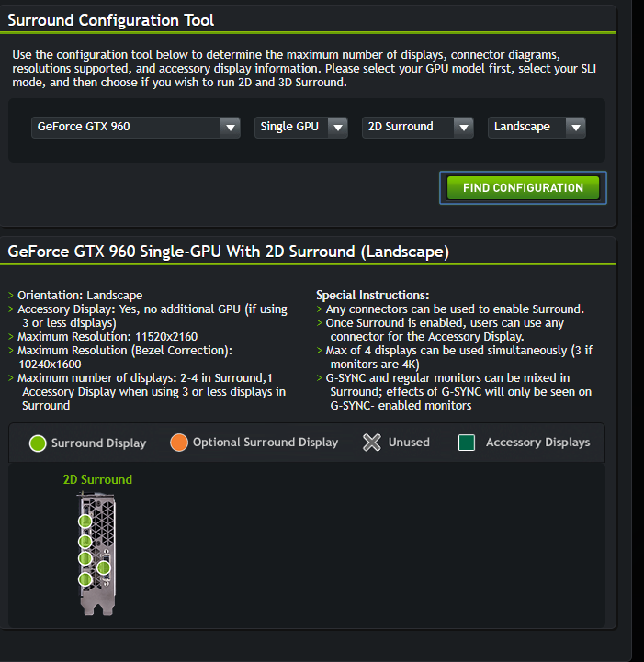Expand the Landscape orientation dropdown

[x=537, y=127]
